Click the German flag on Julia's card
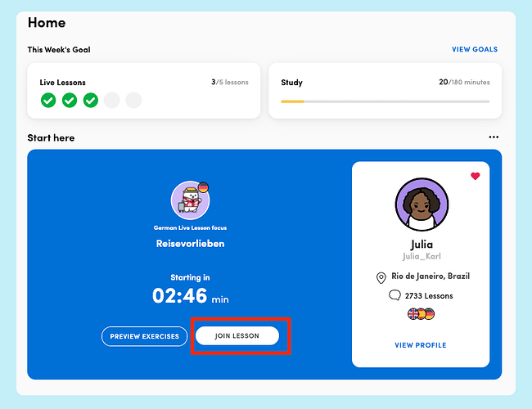 tap(430, 314)
